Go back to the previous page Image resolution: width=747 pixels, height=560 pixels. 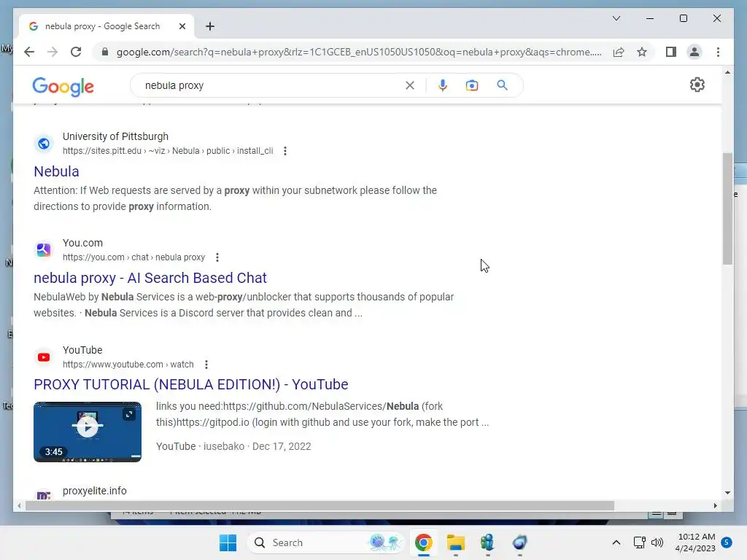point(29,52)
